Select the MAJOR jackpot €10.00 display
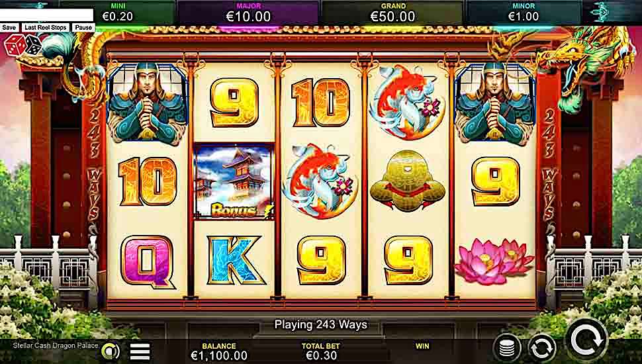Viewport: 642px width, 364px height. pos(249,13)
